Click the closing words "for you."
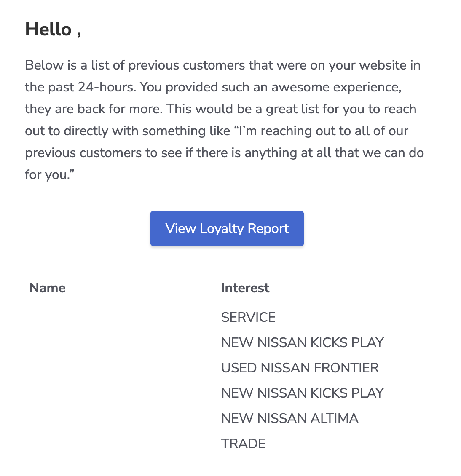This screenshot has height=476, width=461. click(50, 175)
